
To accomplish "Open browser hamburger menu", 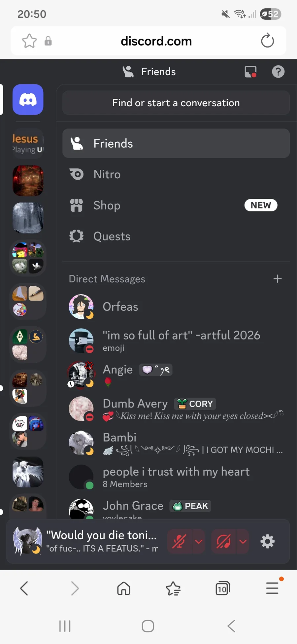I will [x=273, y=588].
